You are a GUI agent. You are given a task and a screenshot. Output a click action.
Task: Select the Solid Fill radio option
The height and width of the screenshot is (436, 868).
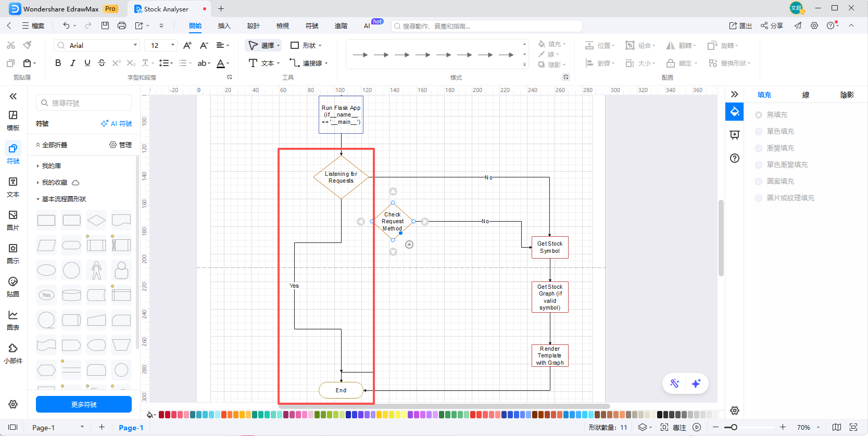click(x=759, y=132)
